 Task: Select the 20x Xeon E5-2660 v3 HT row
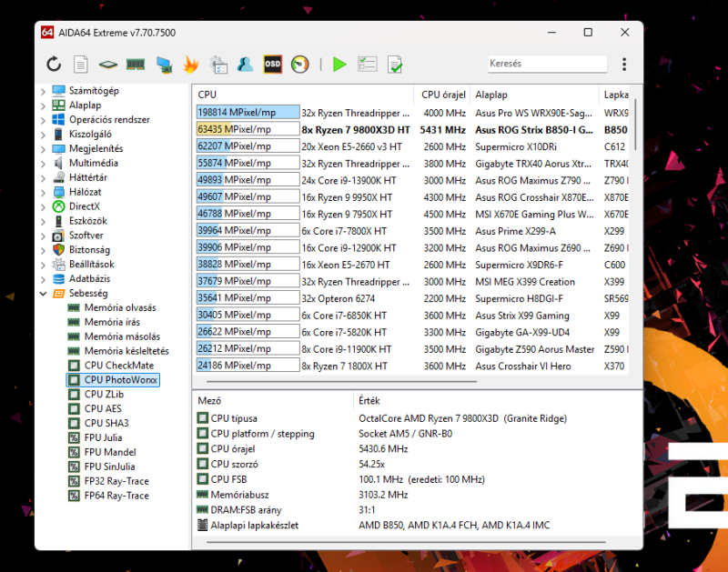point(412,146)
